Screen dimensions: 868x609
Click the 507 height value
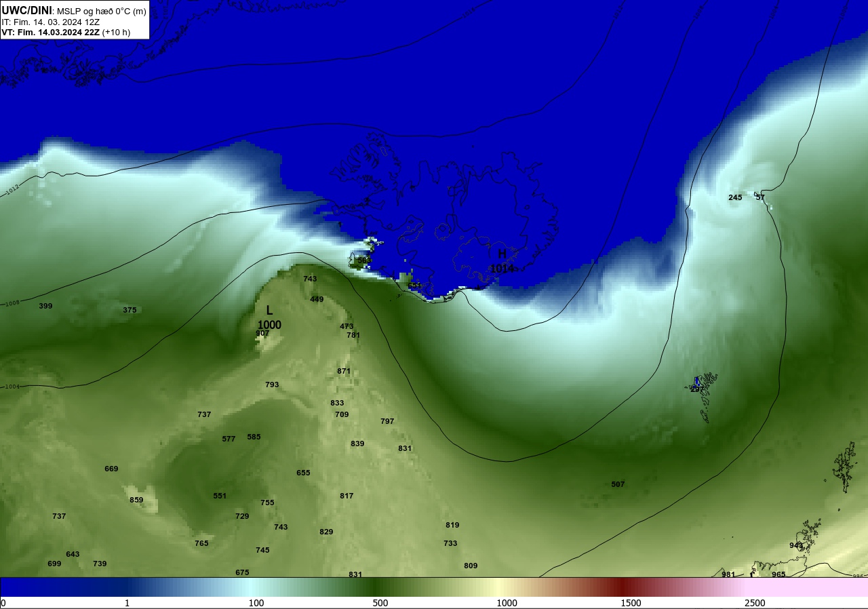(x=618, y=484)
